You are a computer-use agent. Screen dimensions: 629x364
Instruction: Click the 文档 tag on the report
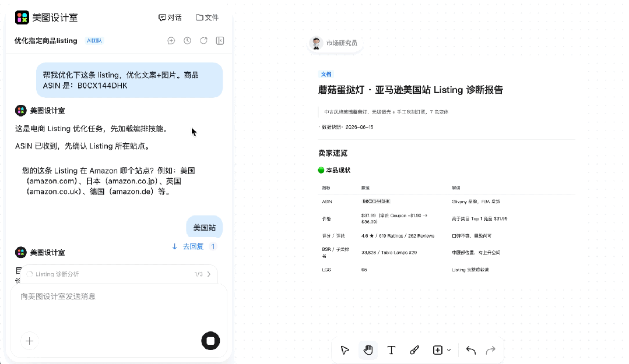[326, 74]
